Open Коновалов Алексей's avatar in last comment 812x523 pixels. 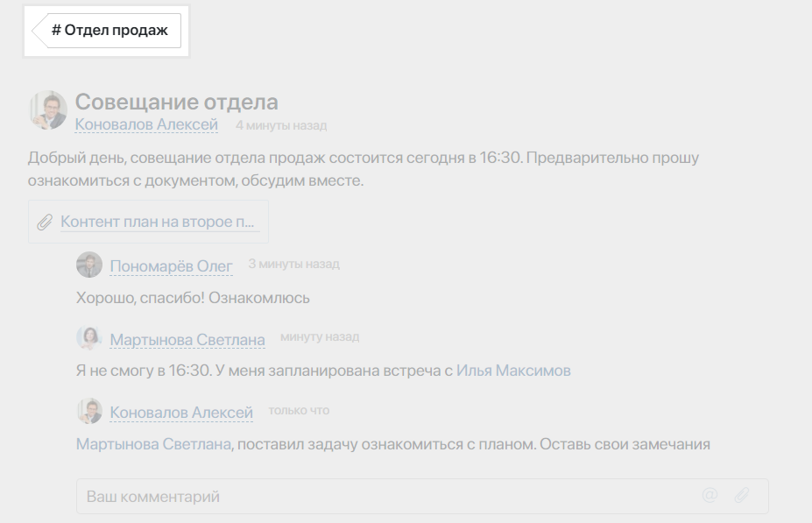89,411
